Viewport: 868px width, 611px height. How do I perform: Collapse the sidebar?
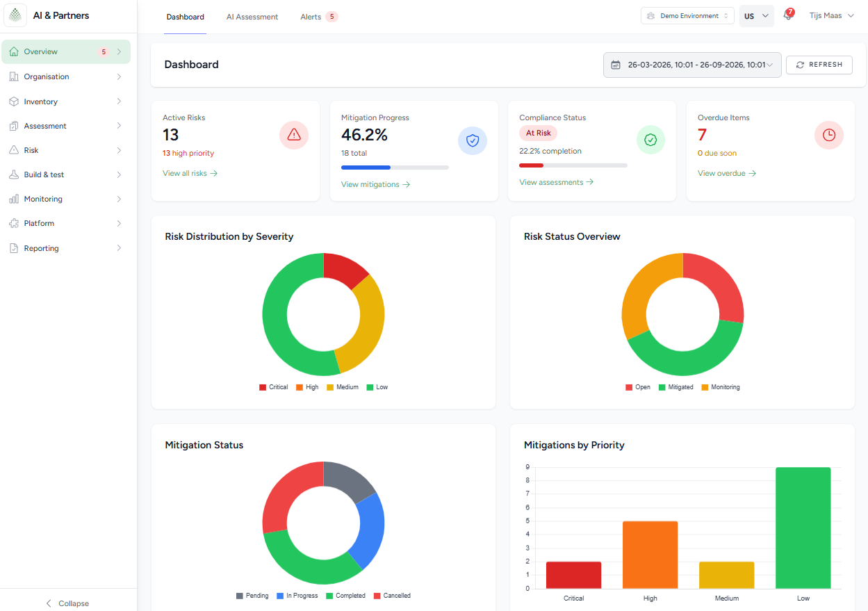[x=67, y=603]
